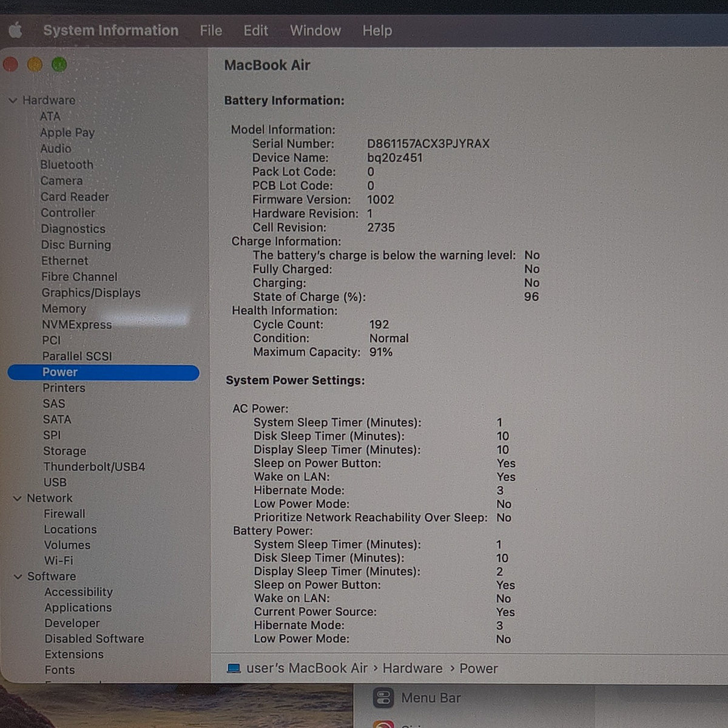Select Apple Pay in the Hardware list
This screenshot has height=728, width=728.
(x=67, y=132)
